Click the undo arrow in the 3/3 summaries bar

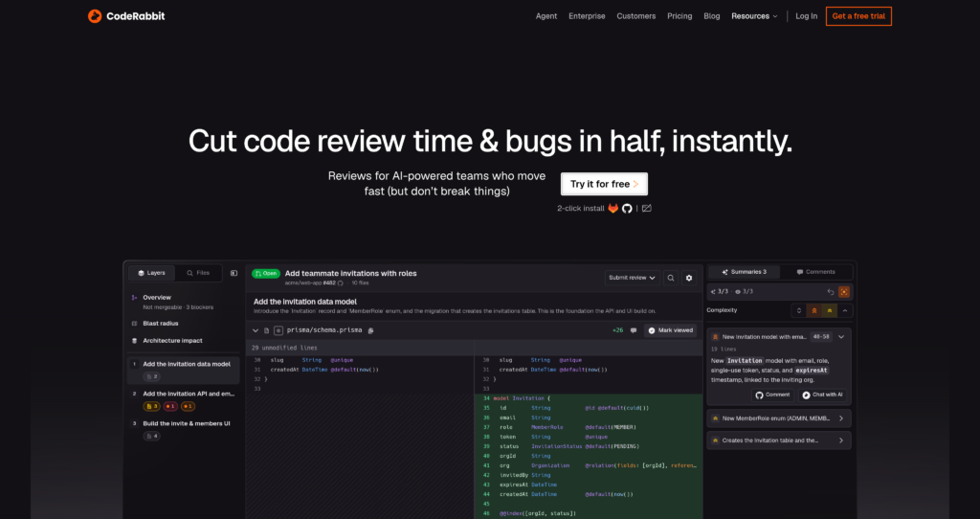click(x=831, y=292)
